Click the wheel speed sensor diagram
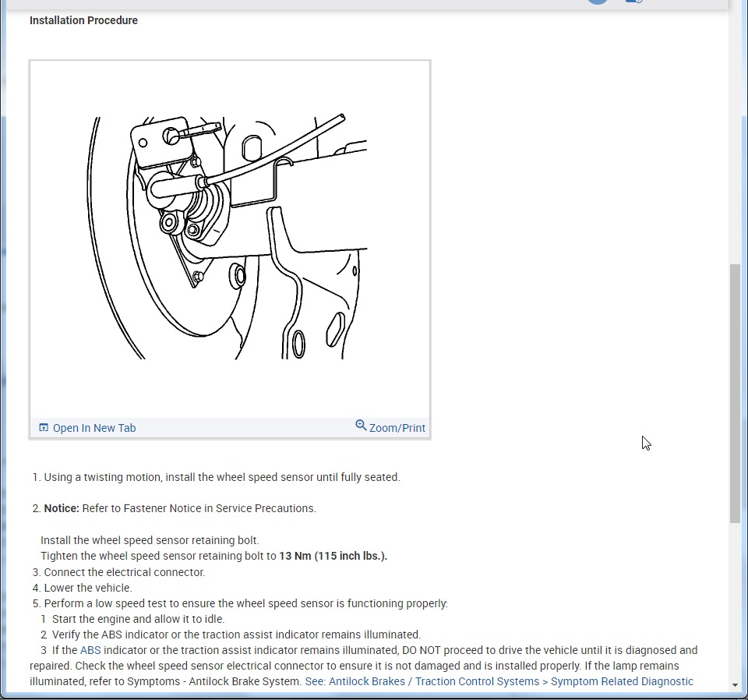Screen dimensions: 748x700 tap(229, 238)
